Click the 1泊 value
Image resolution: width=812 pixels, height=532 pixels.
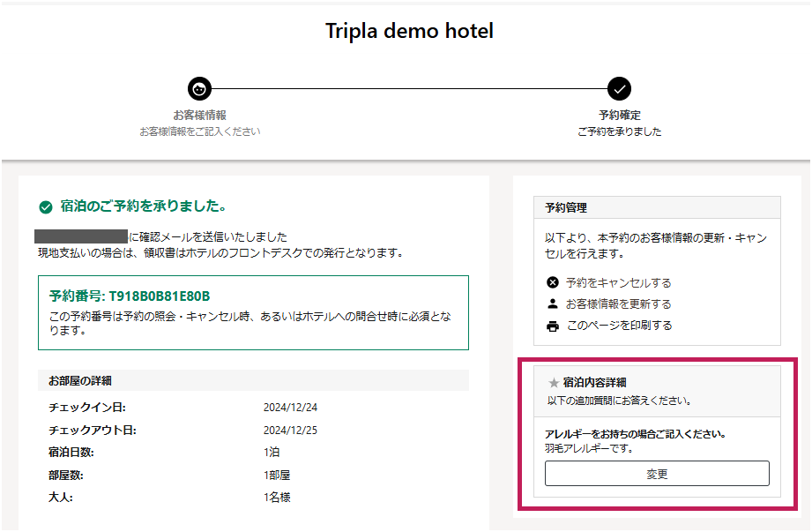tap(272, 453)
